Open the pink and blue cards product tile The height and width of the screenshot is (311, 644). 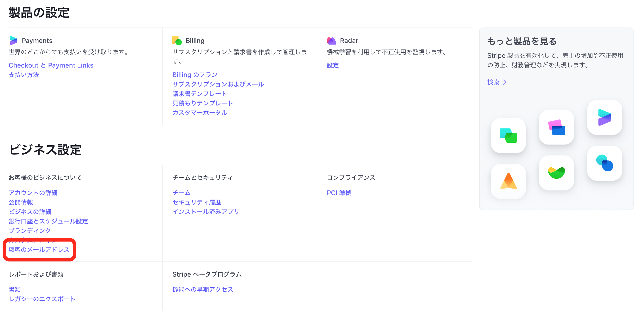[556, 127]
